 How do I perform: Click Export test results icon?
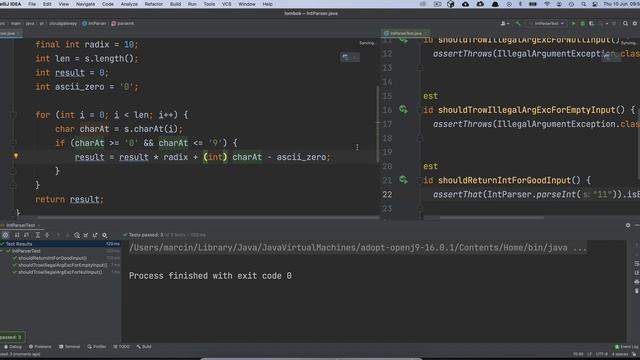coord(95,235)
